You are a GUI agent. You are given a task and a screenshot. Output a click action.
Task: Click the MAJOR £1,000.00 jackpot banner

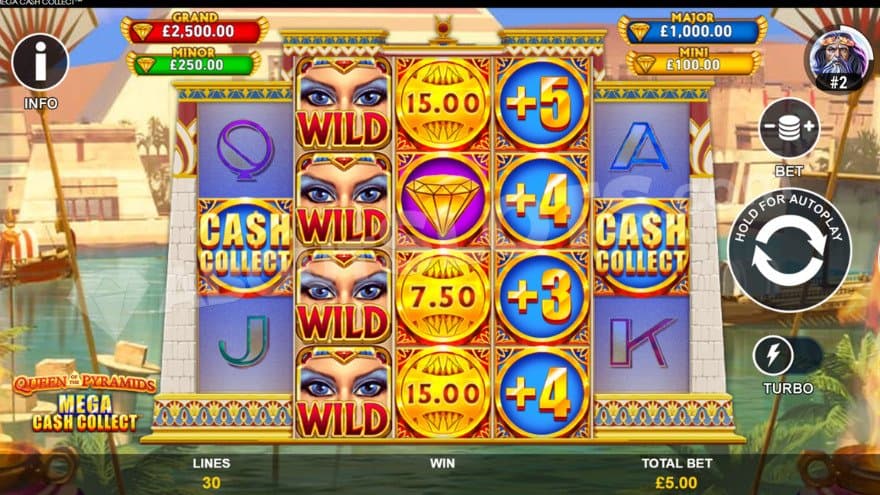tap(693, 29)
